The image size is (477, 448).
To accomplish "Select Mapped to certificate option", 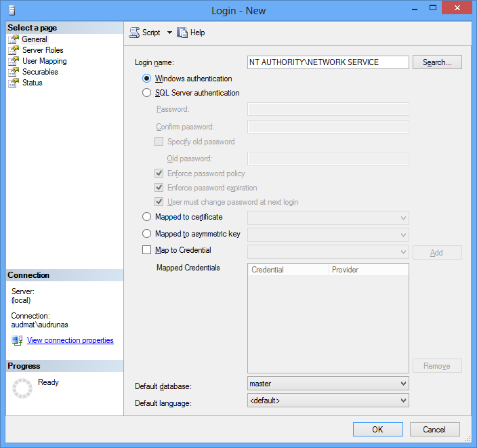I will tap(146, 217).
